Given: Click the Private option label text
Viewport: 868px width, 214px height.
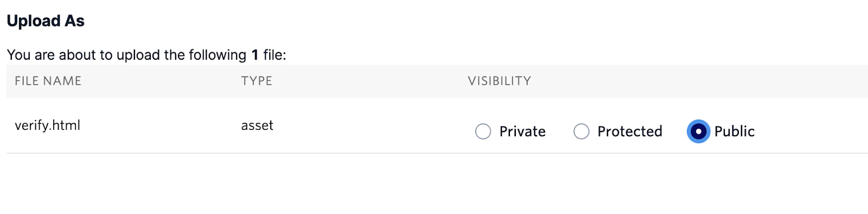Looking at the screenshot, I should click(x=522, y=131).
